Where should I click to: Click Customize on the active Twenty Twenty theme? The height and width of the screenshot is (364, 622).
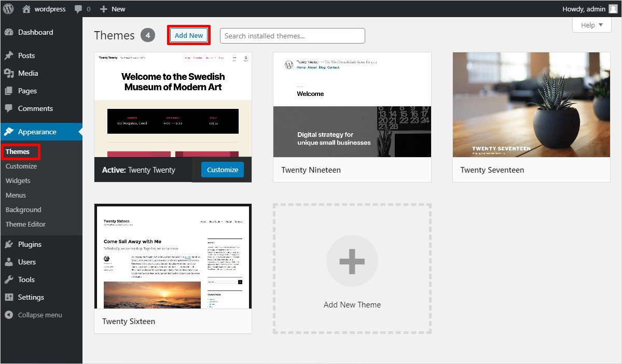click(223, 170)
